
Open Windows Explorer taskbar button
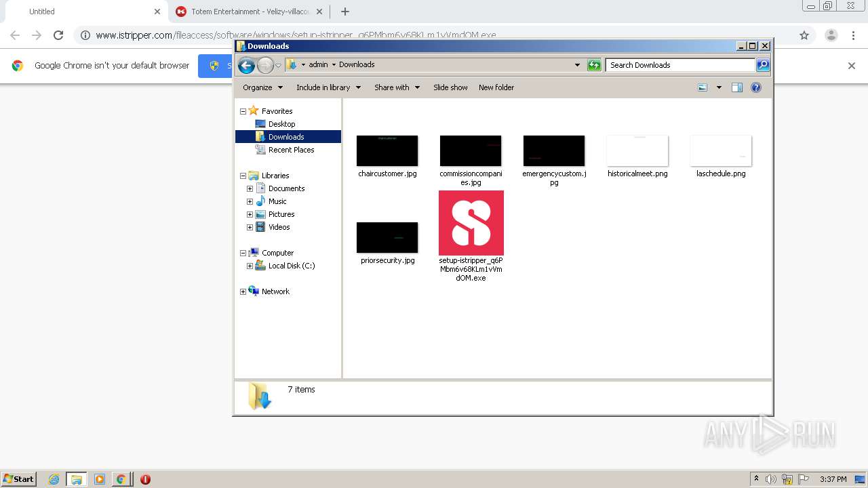coord(76,479)
